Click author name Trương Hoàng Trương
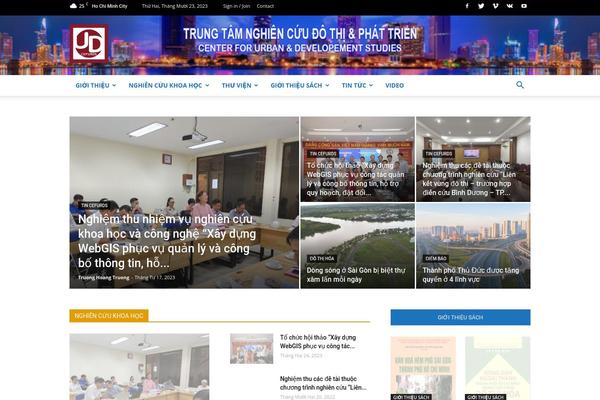Image resolution: width=600 pixels, height=400 pixels. tap(103, 278)
